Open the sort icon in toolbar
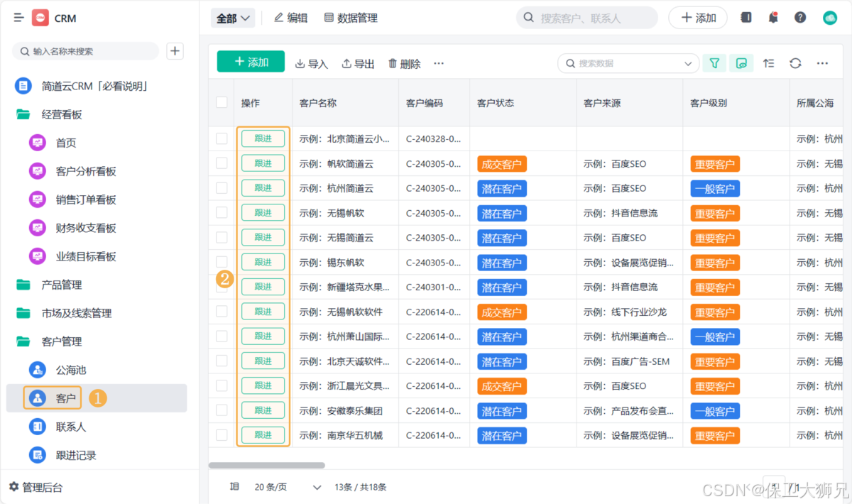This screenshot has height=504, width=852. (x=769, y=63)
